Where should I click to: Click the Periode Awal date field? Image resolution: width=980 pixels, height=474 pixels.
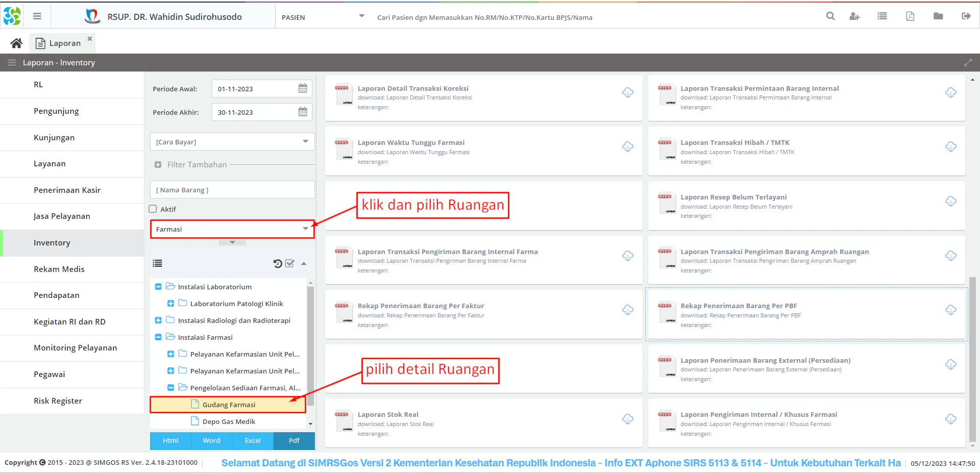coord(255,89)
